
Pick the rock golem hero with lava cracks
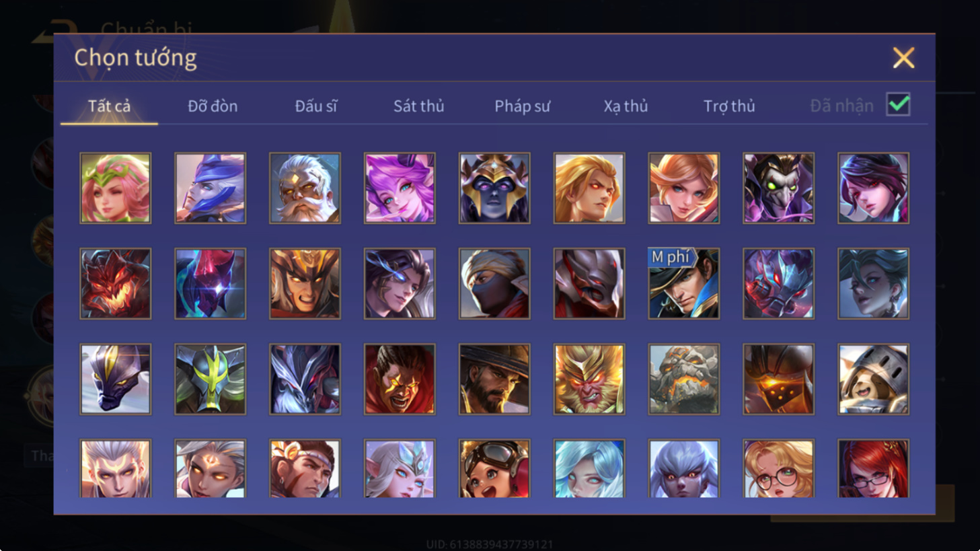pos(683,379)
